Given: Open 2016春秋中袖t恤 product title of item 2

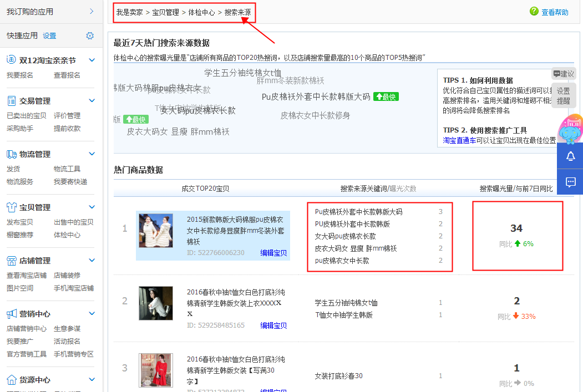Looking at the screenshot, I should click(x=236, y=303).
